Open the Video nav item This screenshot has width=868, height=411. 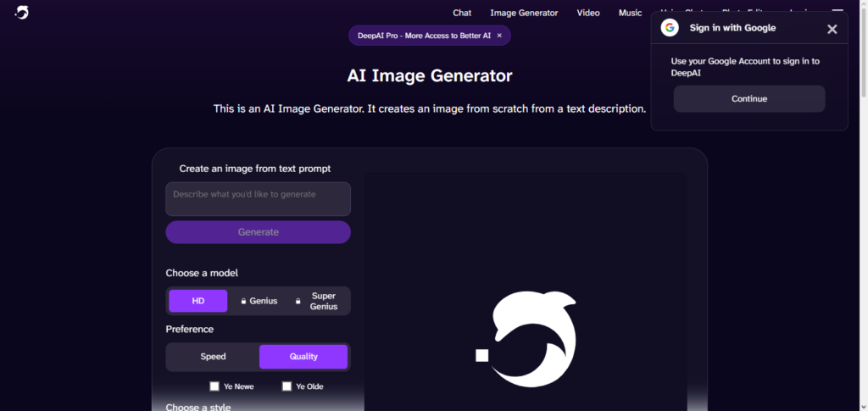click(588, 13)
